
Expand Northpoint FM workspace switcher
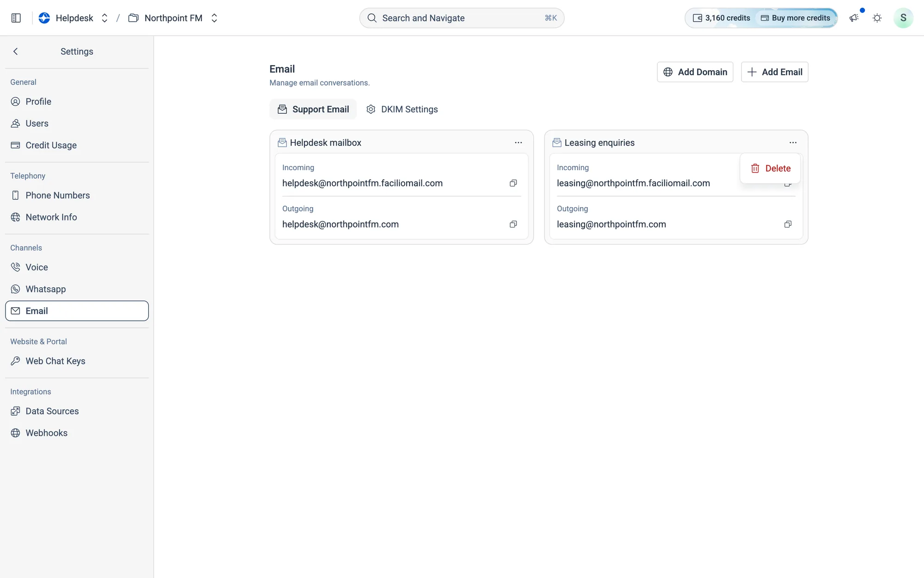point(214,18)
